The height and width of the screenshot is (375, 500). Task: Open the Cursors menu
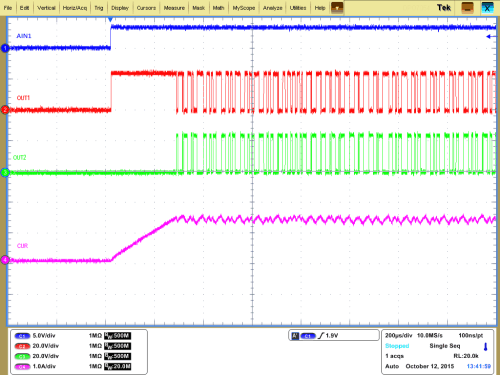point(146,8)
